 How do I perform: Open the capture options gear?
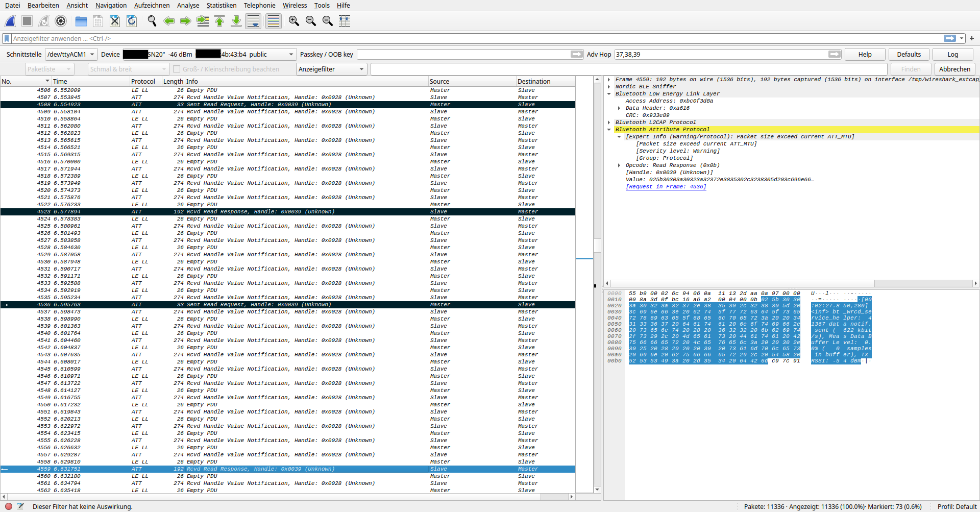pos(61,21)
